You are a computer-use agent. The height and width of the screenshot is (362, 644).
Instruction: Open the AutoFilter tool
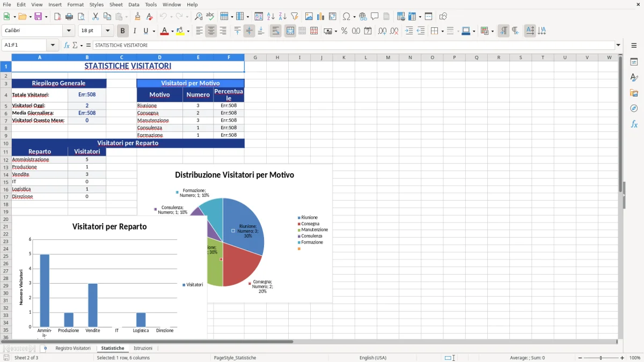(x=294, y=16)
